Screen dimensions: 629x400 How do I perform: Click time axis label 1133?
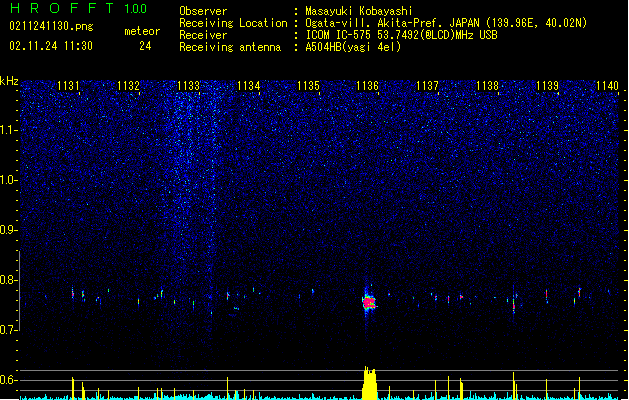coord(188,85)
